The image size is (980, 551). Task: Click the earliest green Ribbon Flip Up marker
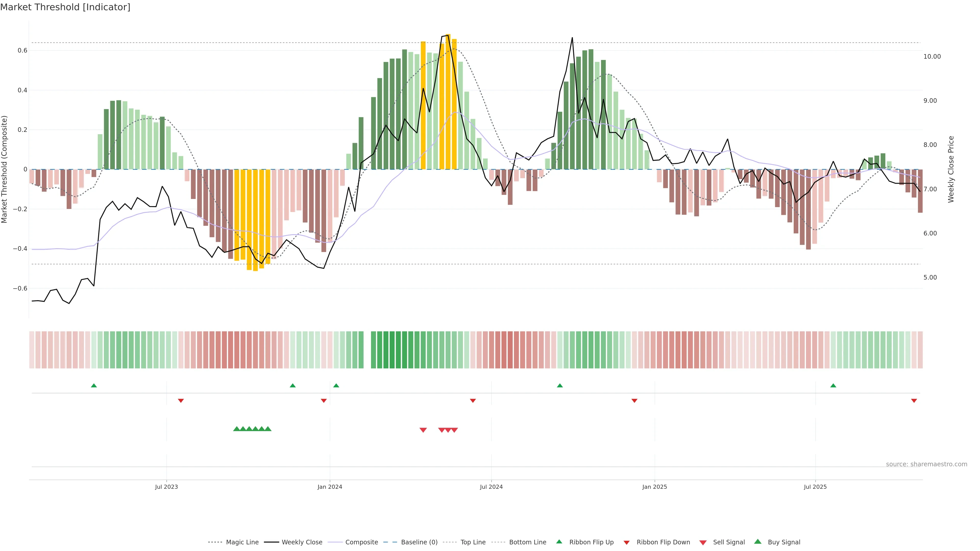point(94,386)
